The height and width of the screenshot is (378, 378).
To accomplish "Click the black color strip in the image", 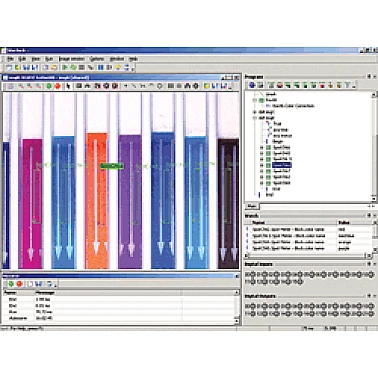I will pos(228,204).
